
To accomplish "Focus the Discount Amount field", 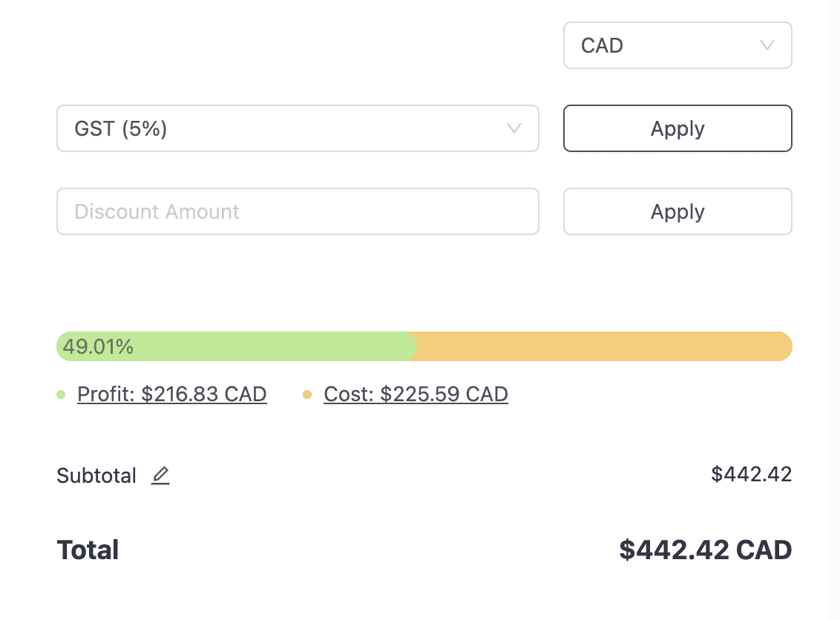I will 298,211.
